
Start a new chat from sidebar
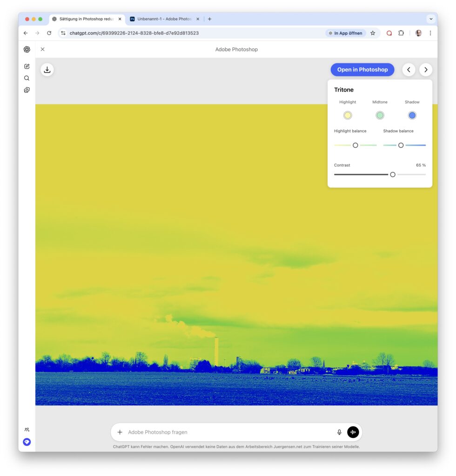point(27,66)
